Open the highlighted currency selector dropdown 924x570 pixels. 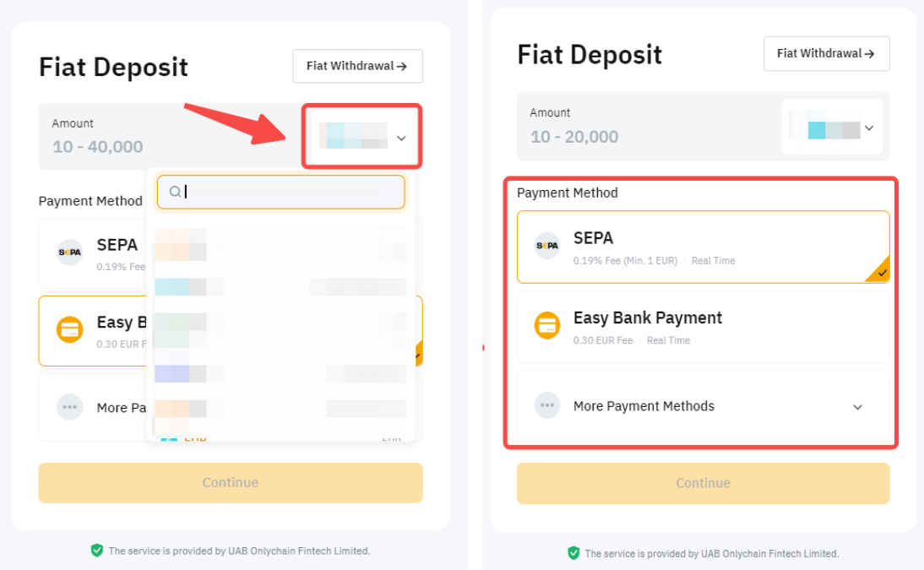click(x=362, y=137)
